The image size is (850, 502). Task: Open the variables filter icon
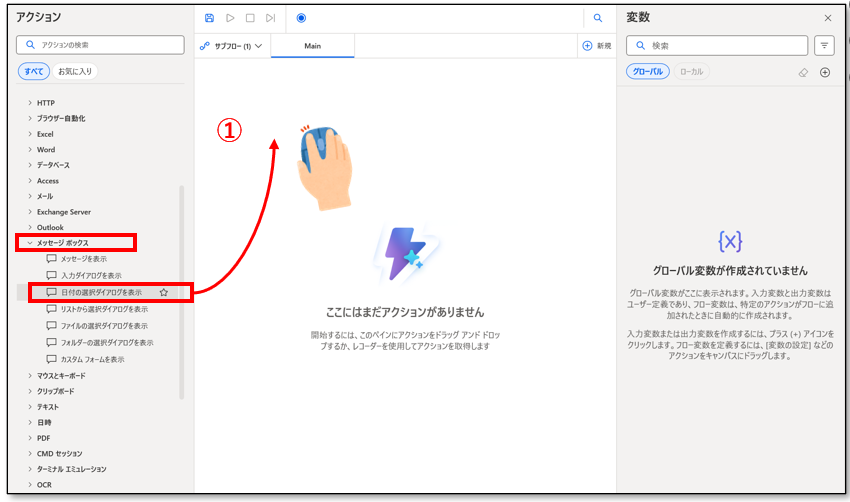click(824, 45)
